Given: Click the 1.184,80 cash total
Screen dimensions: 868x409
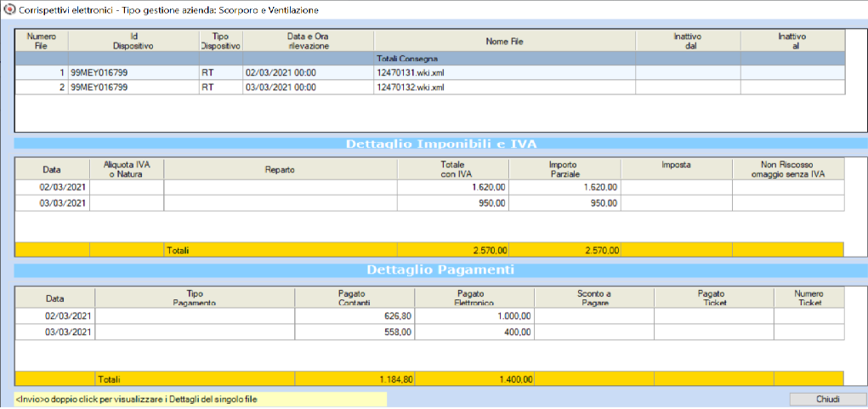Looking at the screenshot, I should click(395, 380).
